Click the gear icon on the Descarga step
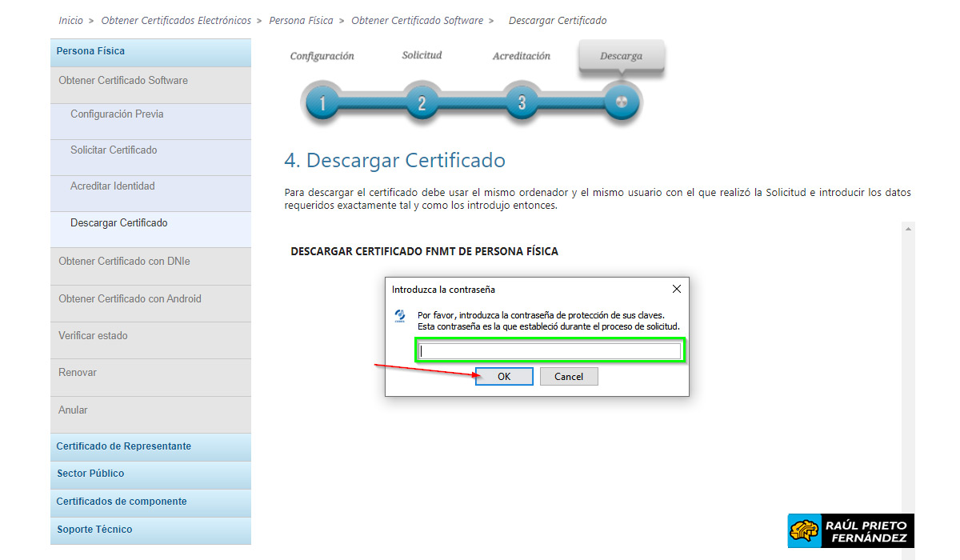This screenshot has width=960, height=560. (x=622, y=102)
